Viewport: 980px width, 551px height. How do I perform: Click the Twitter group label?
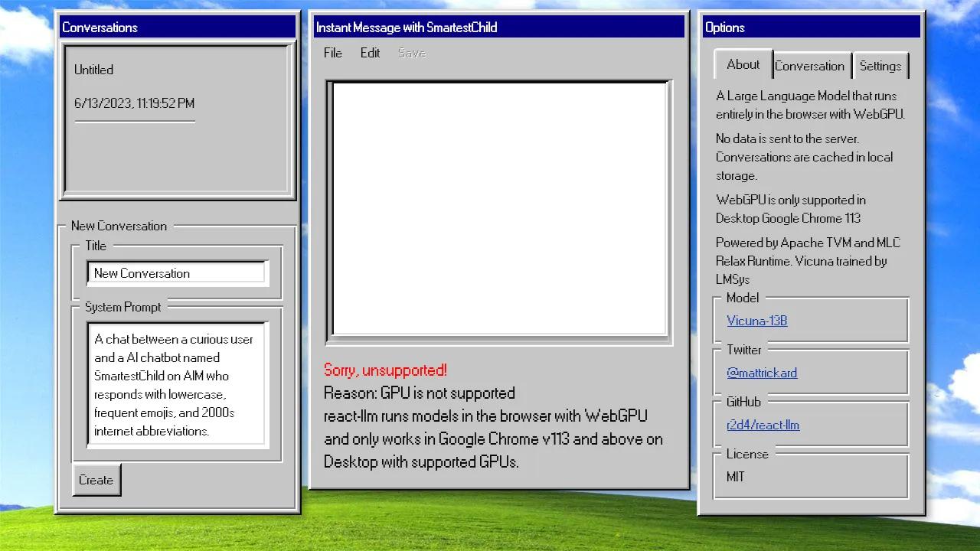click(744, 350)
